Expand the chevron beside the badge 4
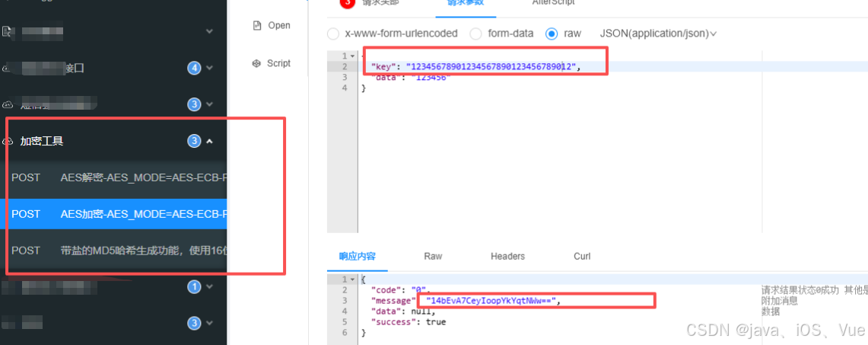Screen dimensions: 868x345 [209, 69]
